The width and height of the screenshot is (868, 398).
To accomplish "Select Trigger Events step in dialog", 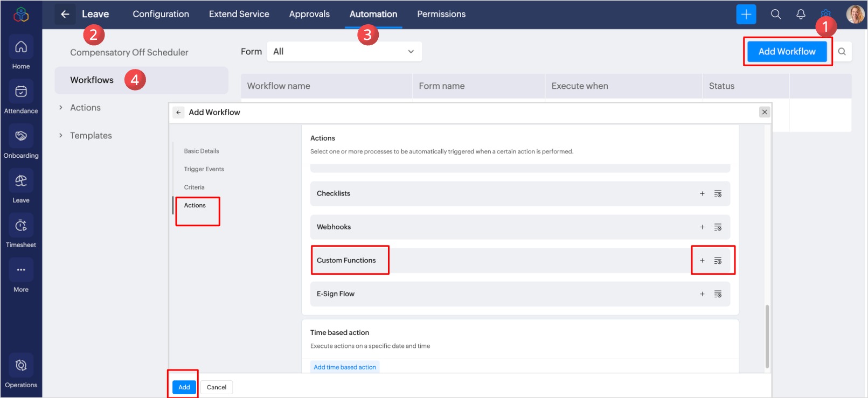I will (x=204, y=169).
